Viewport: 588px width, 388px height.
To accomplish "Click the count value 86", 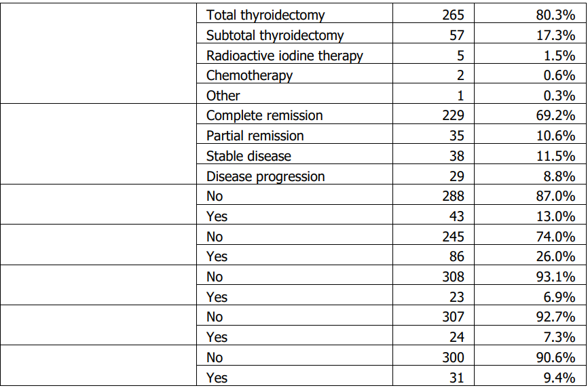I will point(456,257).
